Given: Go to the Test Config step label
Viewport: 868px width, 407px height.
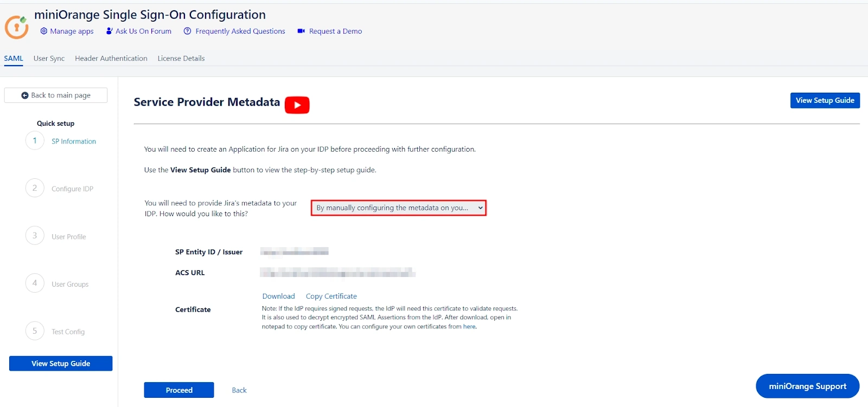Looking at the screenshot, I should (x=68, y=332).
